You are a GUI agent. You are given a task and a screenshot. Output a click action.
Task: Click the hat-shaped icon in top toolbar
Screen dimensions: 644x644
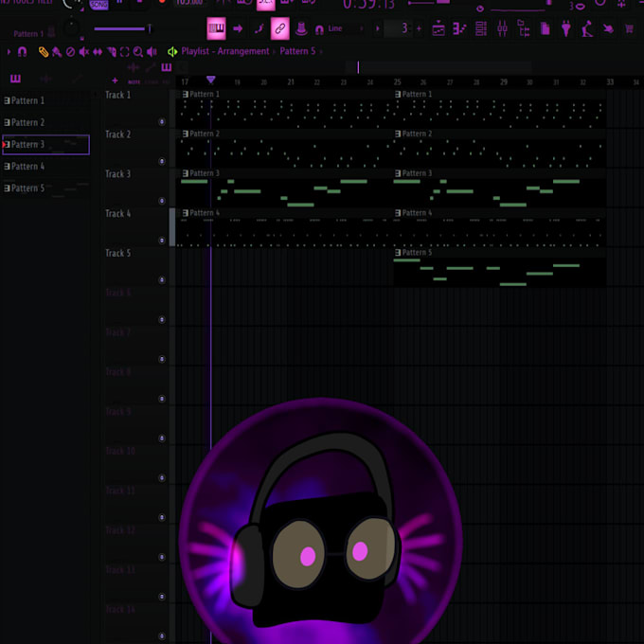[301, 28]
